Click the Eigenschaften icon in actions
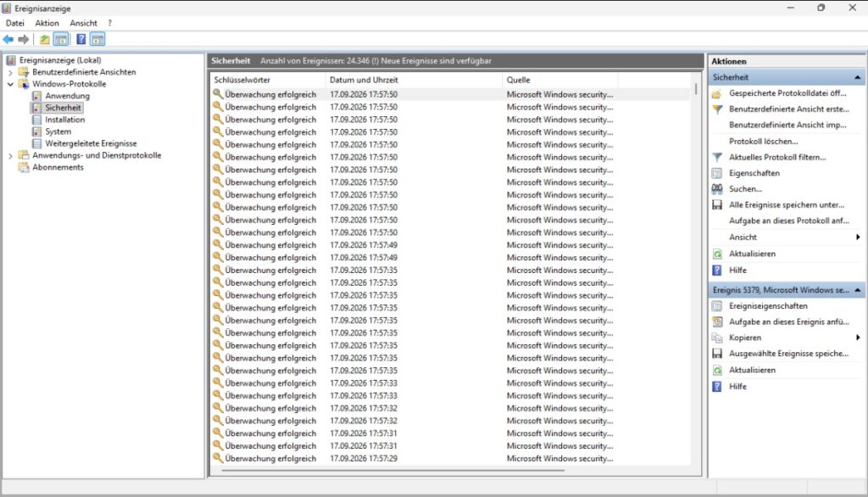The image size is (868, 497). pos(717,173)
